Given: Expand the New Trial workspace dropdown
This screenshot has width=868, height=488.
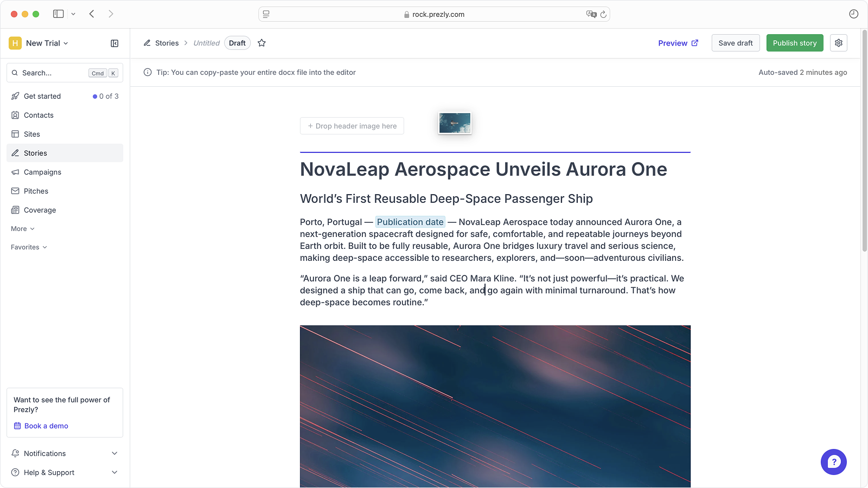Looking at the screenshot, I should click(47, 43).
